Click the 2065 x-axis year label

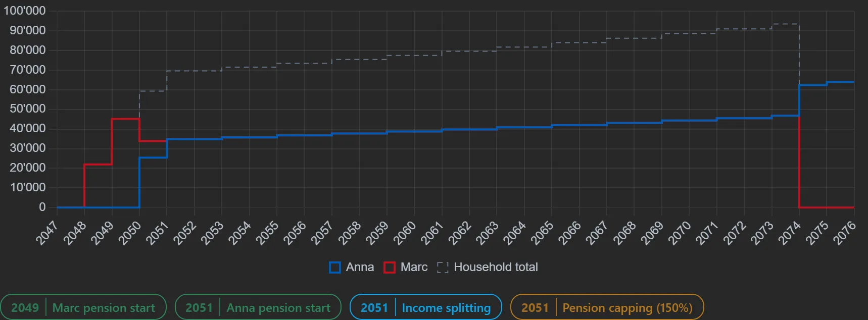pyautogui.click(x=542, y=233)
